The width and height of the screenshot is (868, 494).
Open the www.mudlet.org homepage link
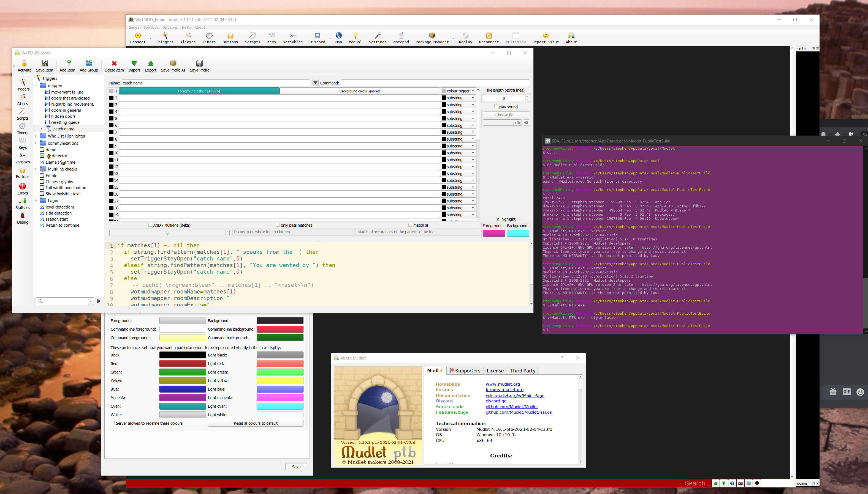(503, 384)
